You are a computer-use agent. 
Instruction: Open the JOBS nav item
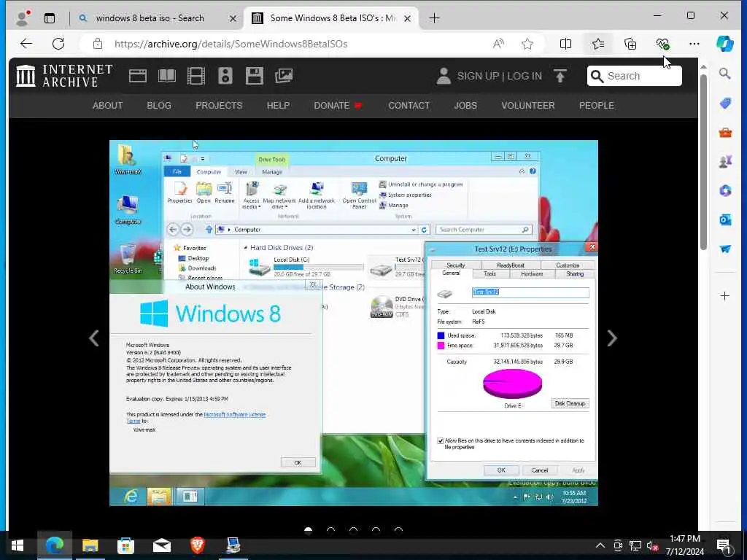(465, 105)
